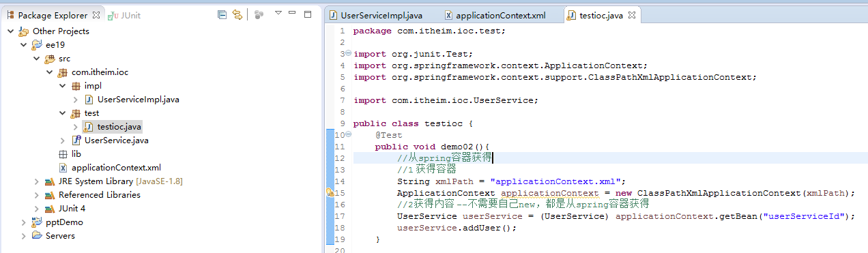Viewport: 868px width, 253px height.
Task: Click the Other Projects working set icon
Action: (23, 31)
